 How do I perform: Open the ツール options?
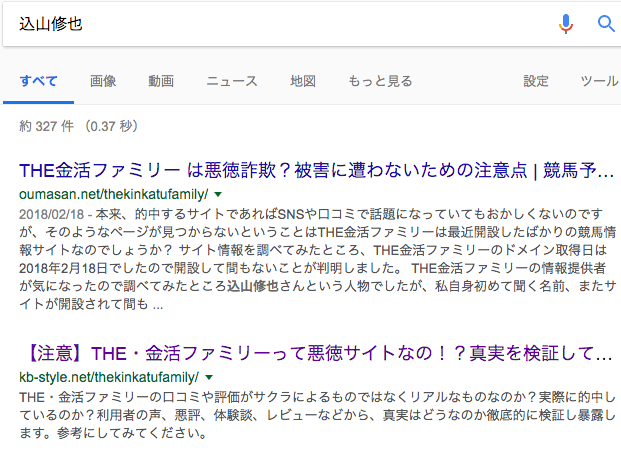coord(599,81)
